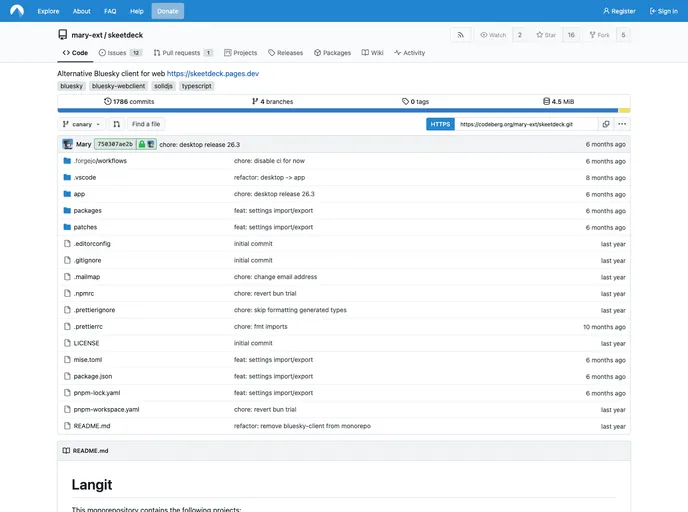Open the package.json file

click(93, 376)
